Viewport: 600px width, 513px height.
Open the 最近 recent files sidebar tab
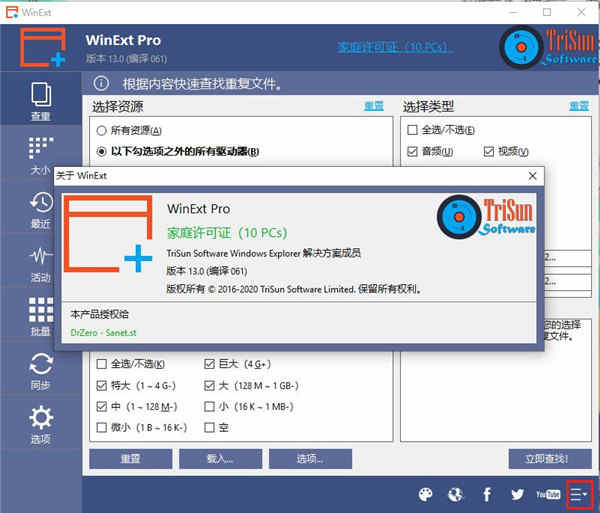tap(41, 210)
